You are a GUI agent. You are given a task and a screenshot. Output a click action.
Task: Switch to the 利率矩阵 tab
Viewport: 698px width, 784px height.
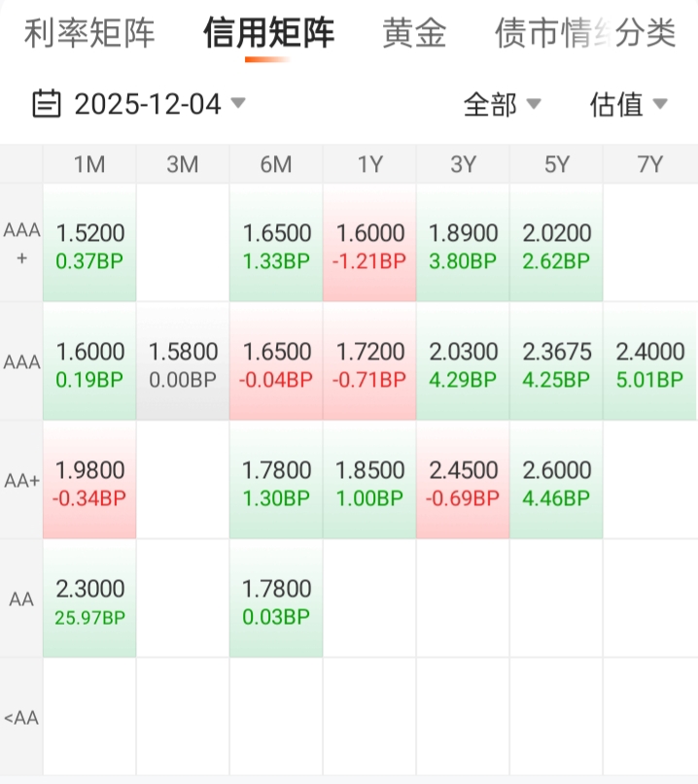click(x=89, y=33)
